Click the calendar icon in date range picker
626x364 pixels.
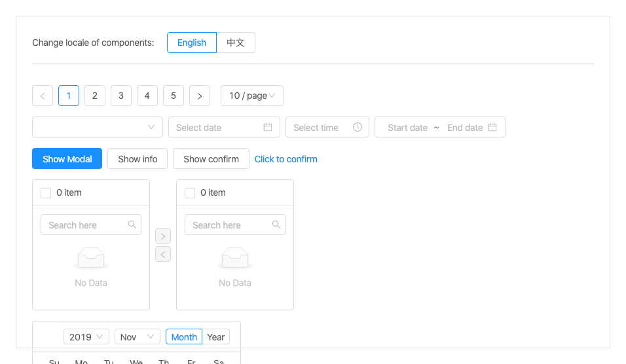click(x=492, y=127)
